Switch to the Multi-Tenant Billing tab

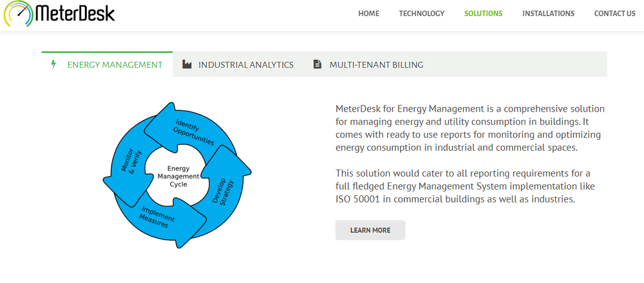(368, 64)
